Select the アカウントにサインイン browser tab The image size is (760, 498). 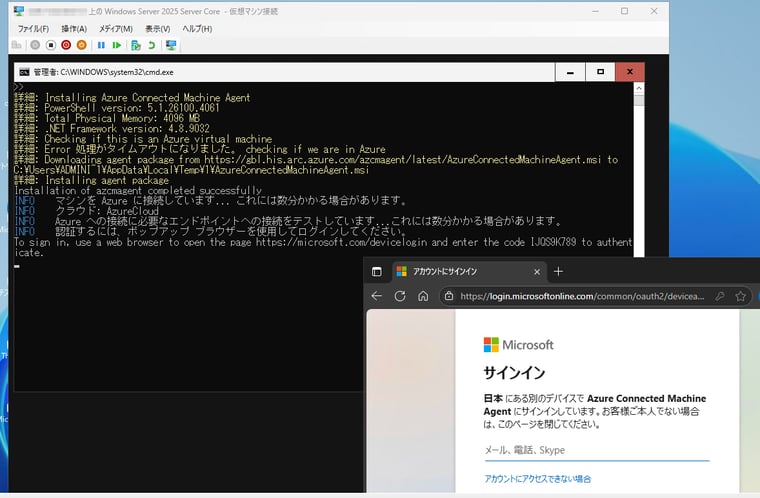coord(468,272)
